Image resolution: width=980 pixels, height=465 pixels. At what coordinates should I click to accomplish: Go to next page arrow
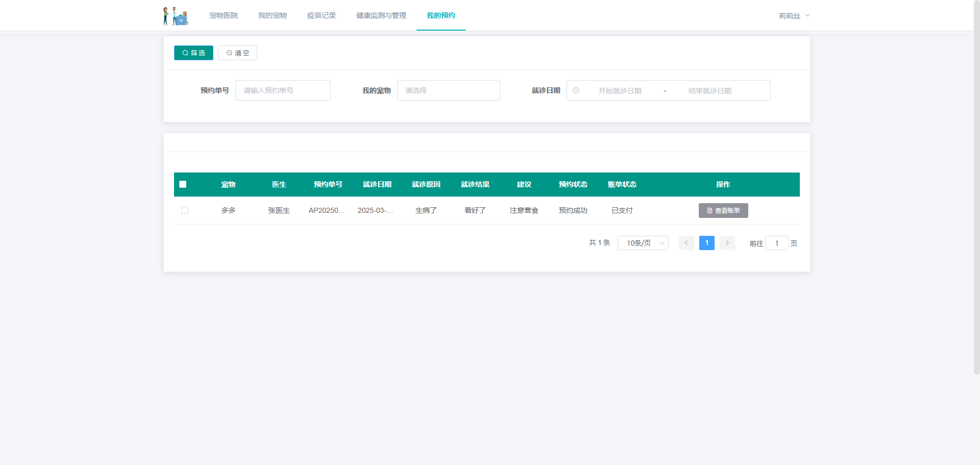tap(727, 243)
